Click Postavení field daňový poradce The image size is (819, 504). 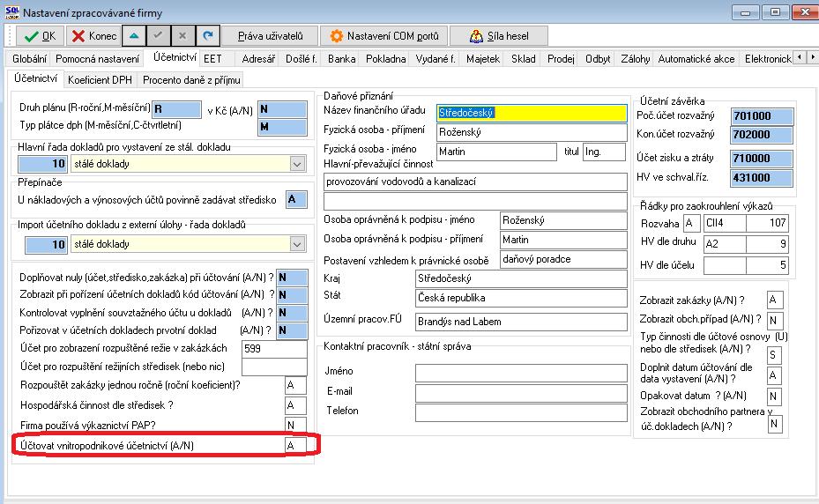click(563, 260)
